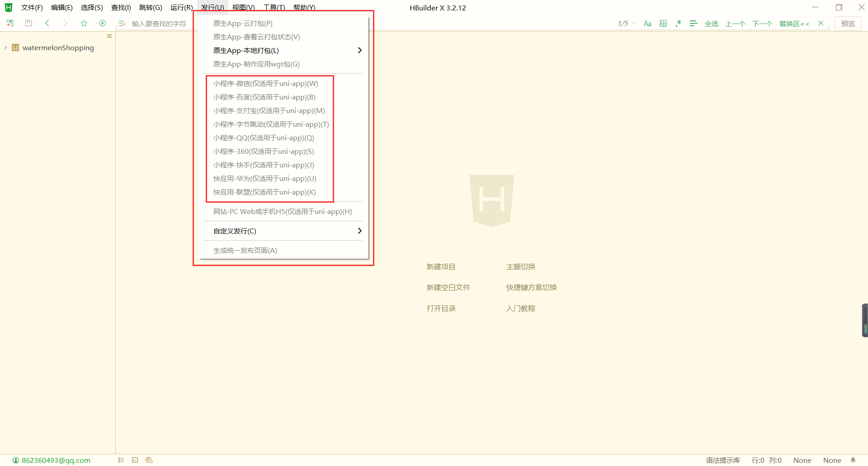Click the 新建空白文件 link
The height and width of the screenshot is (466, 868).
point(448,288)
